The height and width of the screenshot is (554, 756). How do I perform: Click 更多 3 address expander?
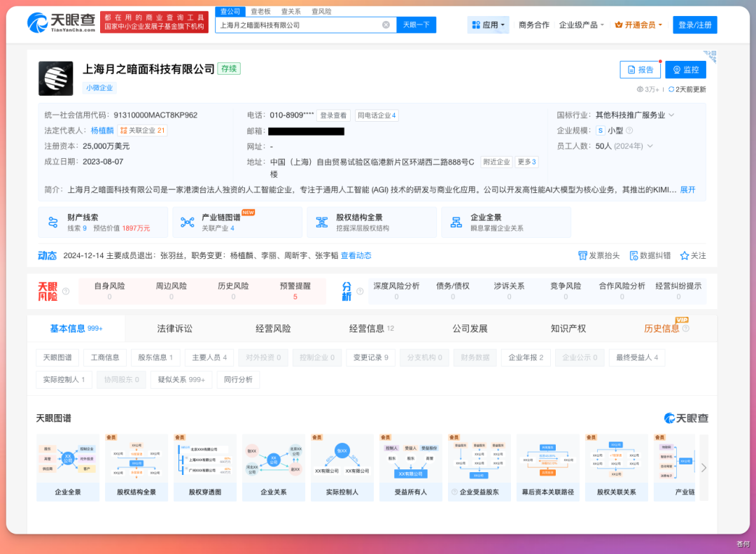coord(526,162)
